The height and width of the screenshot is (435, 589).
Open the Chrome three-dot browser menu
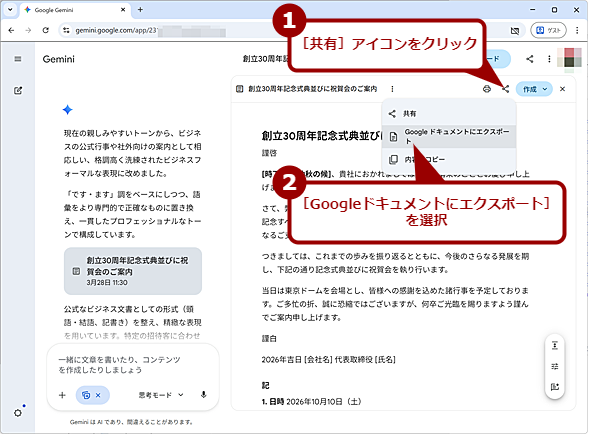pos(577,30)
